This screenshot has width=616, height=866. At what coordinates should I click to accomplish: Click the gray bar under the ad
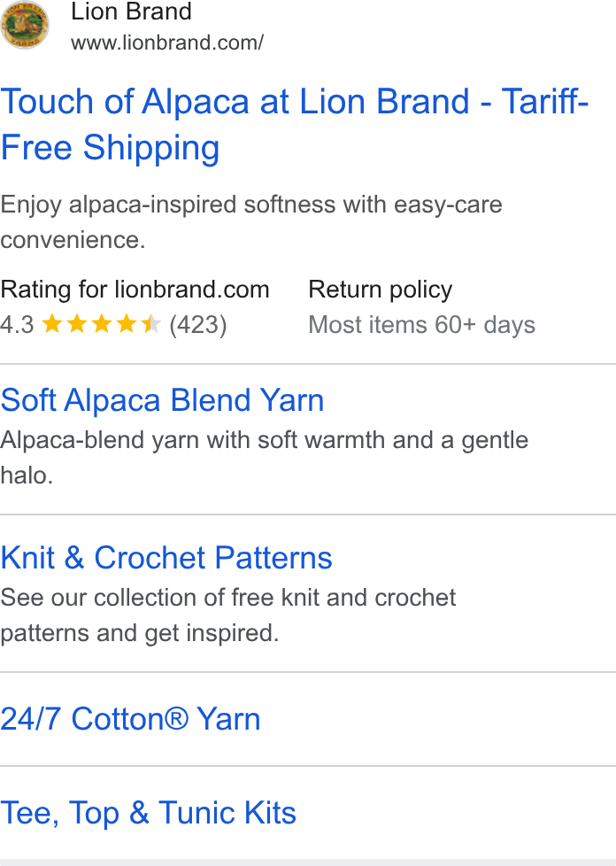(x=308, y=862)
